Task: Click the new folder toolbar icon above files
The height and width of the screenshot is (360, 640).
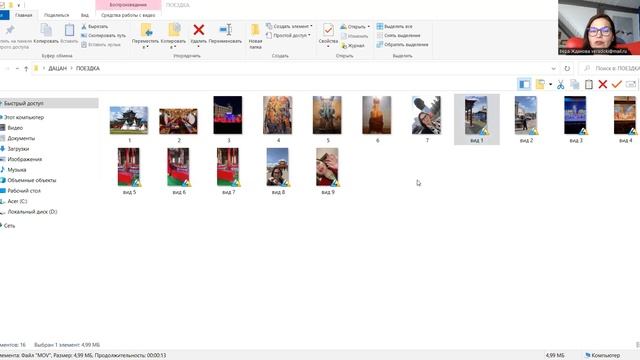Action: (540, 84)
